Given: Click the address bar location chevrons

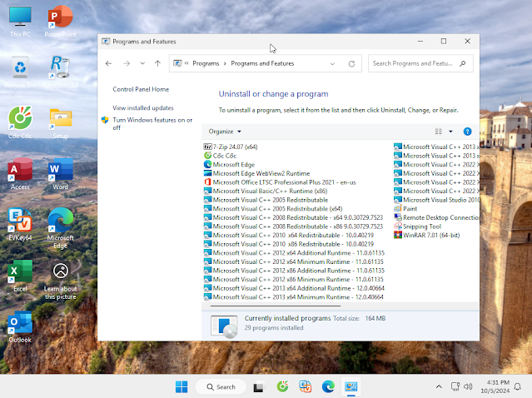Looking at the screenshot, I should [x=186, y=63].
